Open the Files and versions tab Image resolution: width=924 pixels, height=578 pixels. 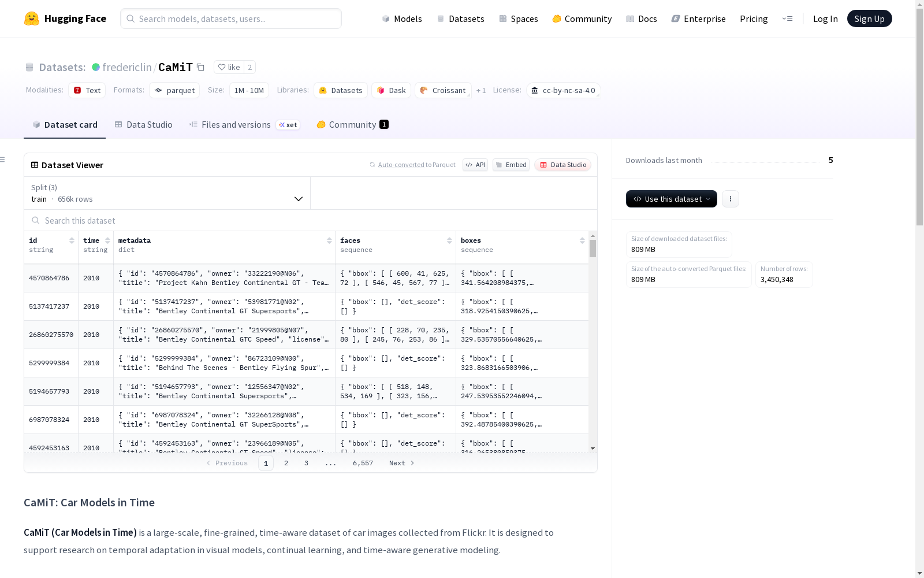pos(245,125)
